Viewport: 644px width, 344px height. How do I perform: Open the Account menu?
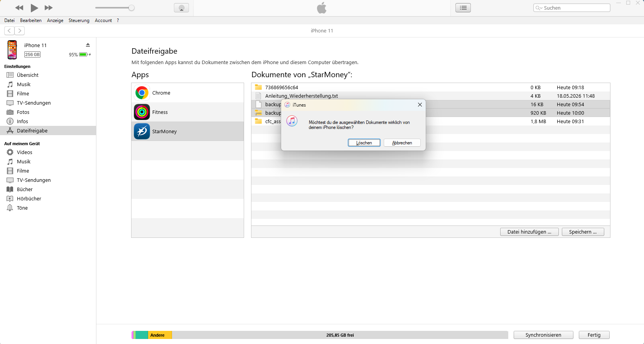coord(103,20)
